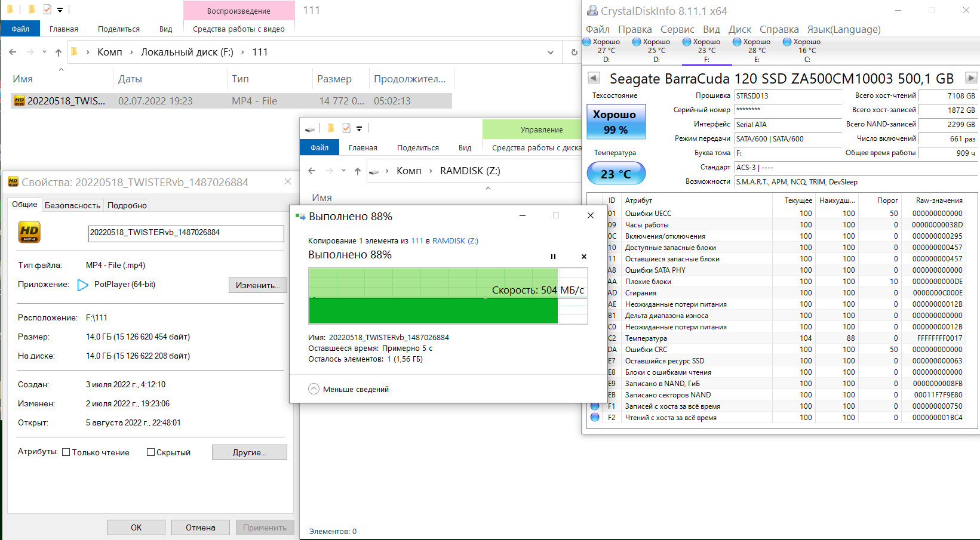This screenshot has height=540, width=980.
Task: Click the properties checkmark icon in the RAMDISK title bar
Action: pos(346,128)
